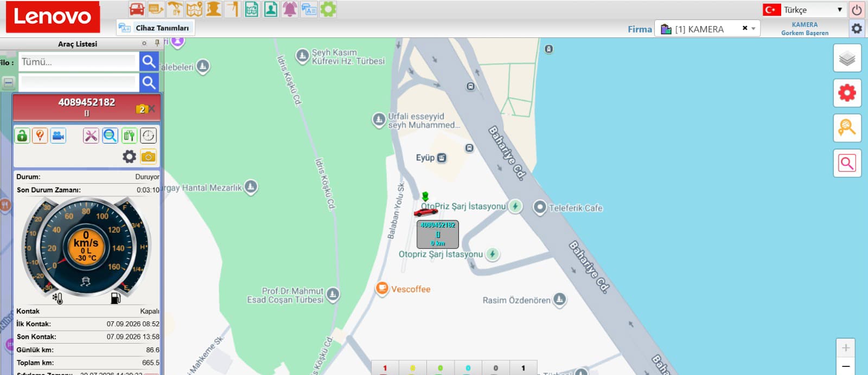Collapse the vehicle list minus button
The image size is (868, 375).
[8, 82]
